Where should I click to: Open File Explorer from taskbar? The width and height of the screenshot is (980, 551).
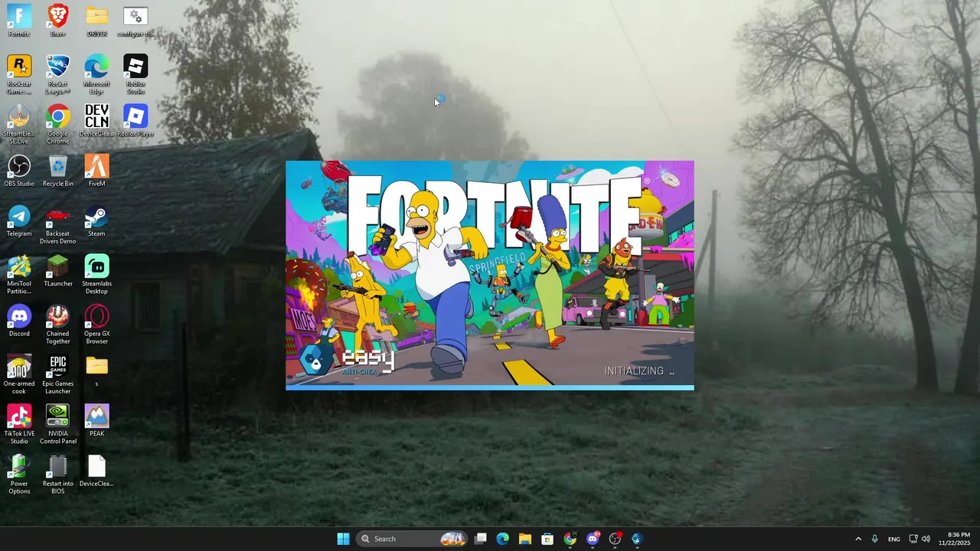coord(525,539)
